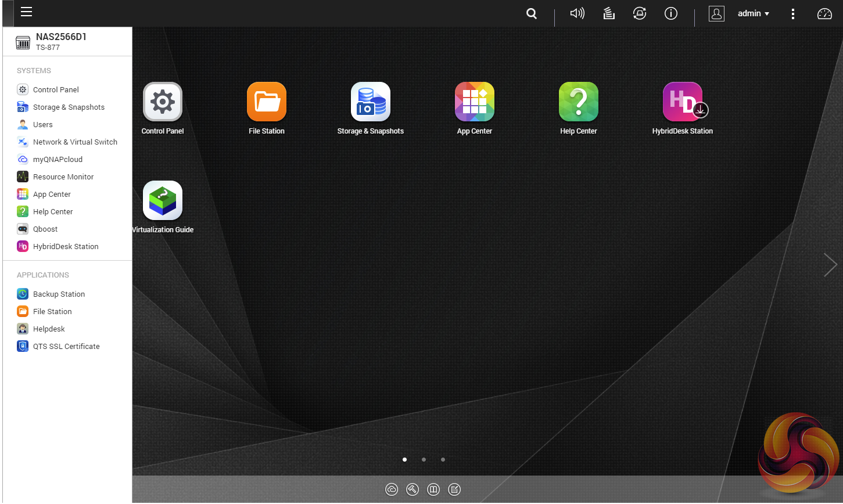Image resolution: width=843 pixels, height=504 pixels.
Task: View event notifications via info icon
Action: 671,13
